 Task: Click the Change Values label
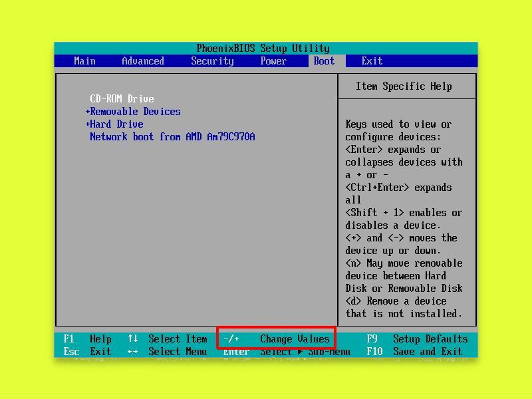[295, 339]
